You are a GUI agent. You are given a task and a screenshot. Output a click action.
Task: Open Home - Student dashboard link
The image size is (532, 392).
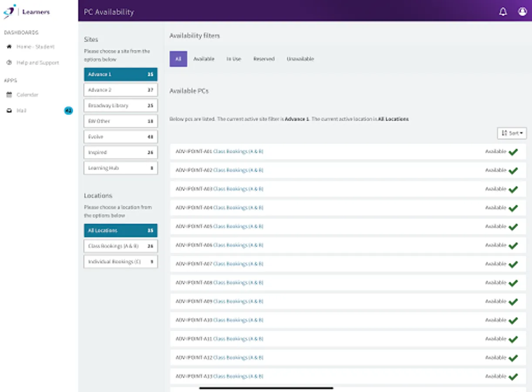pyautogui.click(x=35, y=47)
